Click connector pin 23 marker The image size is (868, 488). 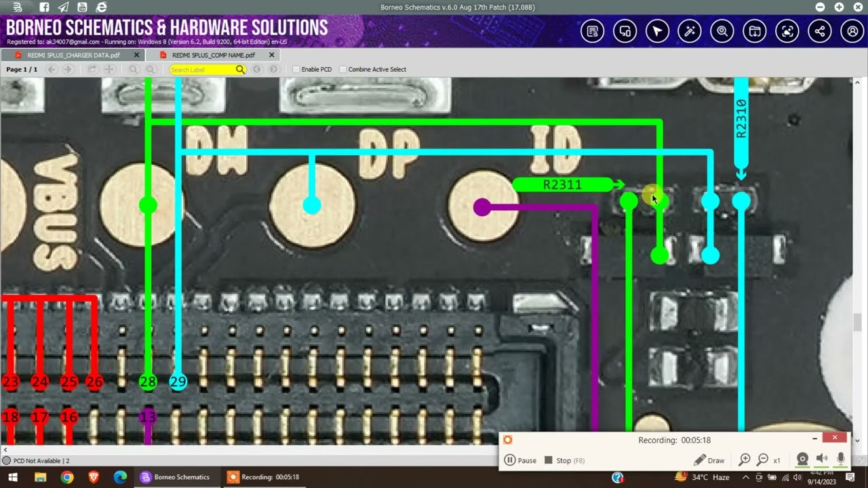tap(10, 382)
